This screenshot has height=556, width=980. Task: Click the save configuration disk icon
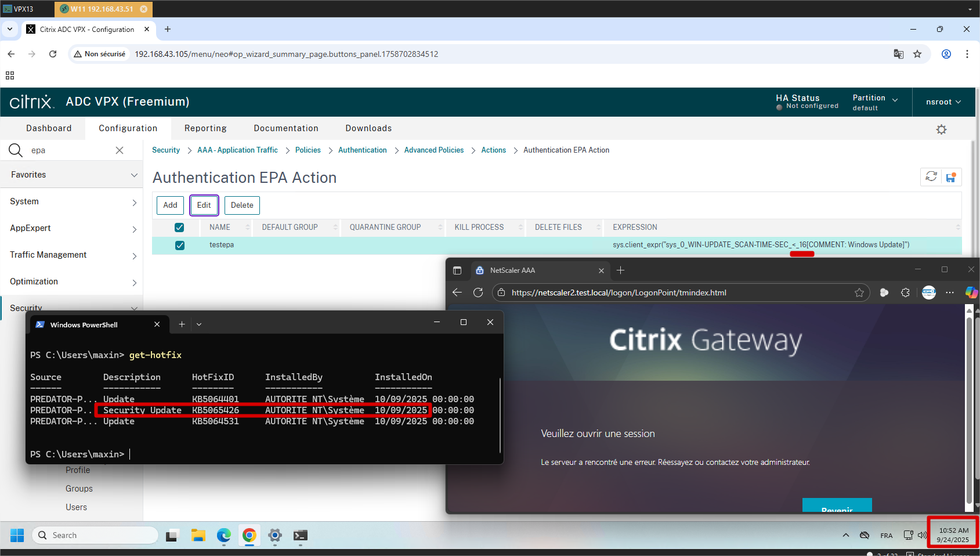(950, 177)
